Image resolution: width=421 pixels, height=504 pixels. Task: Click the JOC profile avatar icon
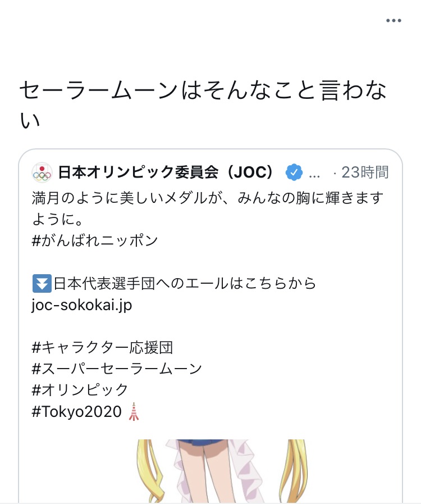(42, 172)
